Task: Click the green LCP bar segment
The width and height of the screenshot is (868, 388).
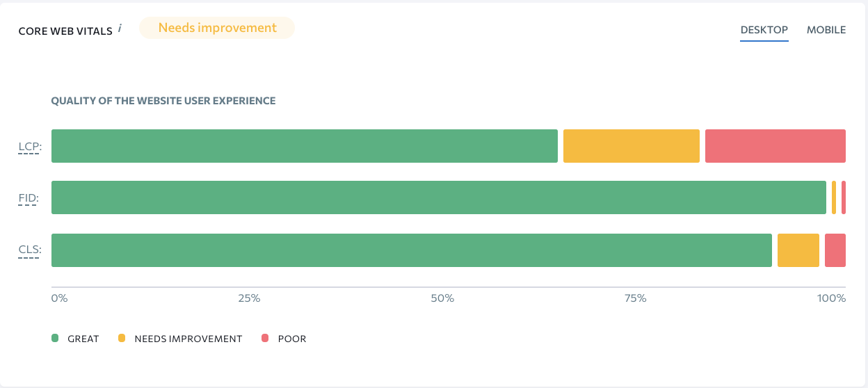Action: tap(305, 146)
